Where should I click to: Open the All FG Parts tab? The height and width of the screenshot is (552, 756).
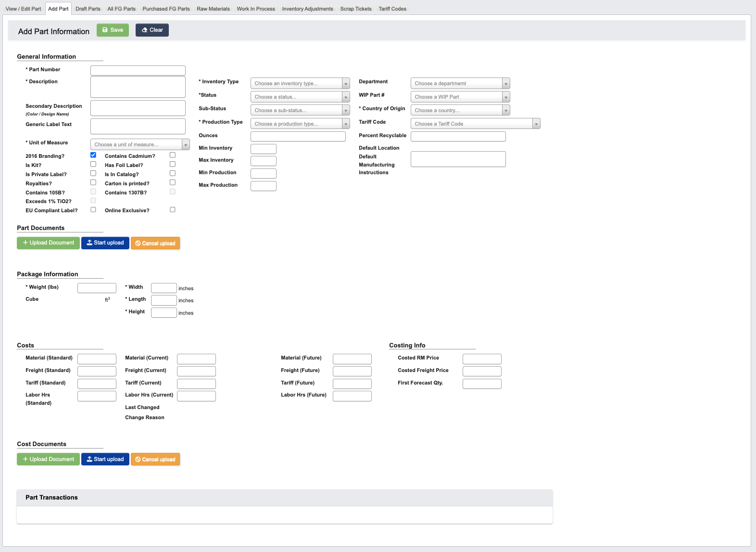coord(121,9)
